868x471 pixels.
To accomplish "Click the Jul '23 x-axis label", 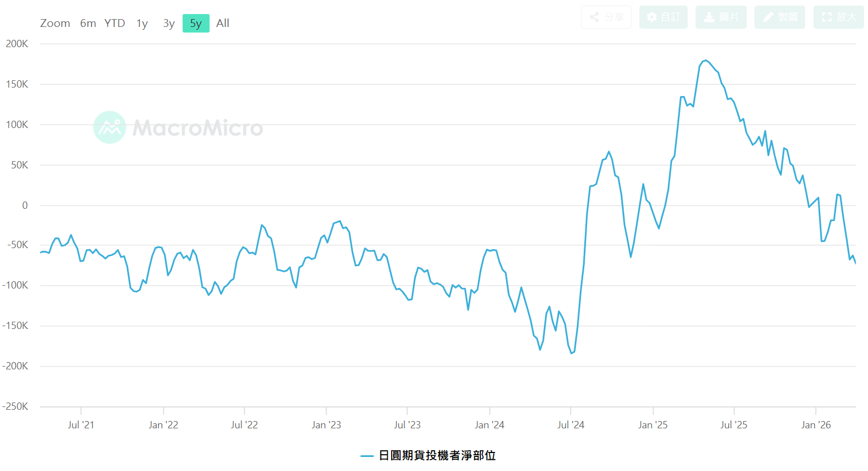I will pyautogui.click(x=407, y=425).
